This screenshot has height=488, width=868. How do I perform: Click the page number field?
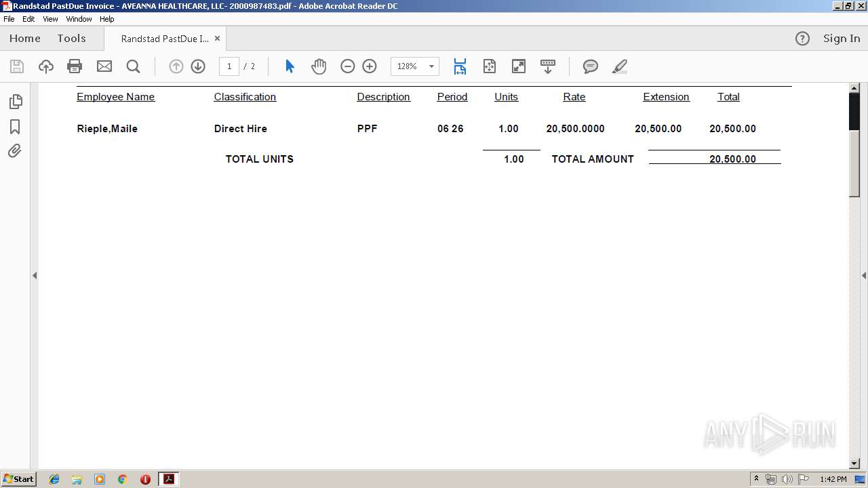pos(229,66)
